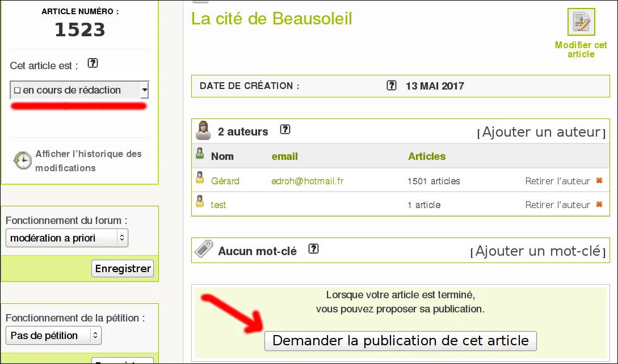Click the title La cité de Beausoleil
The image size is (618, 364).
point(272,19)
